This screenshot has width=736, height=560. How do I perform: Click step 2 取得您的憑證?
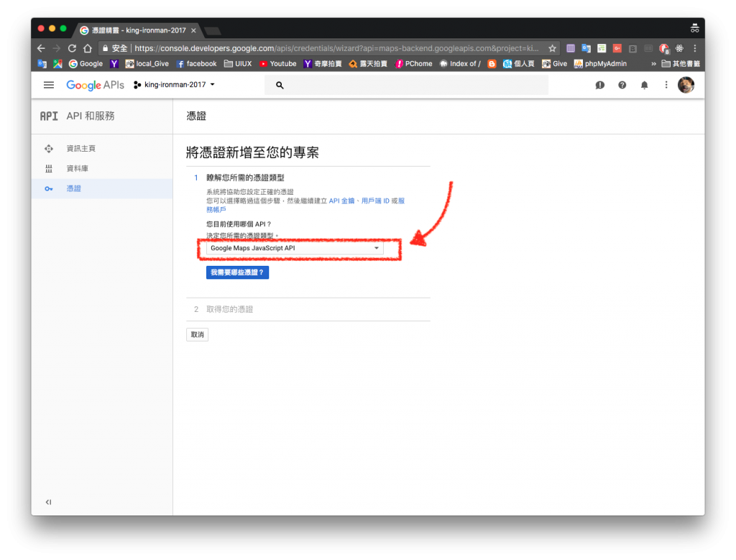[229, 309]
